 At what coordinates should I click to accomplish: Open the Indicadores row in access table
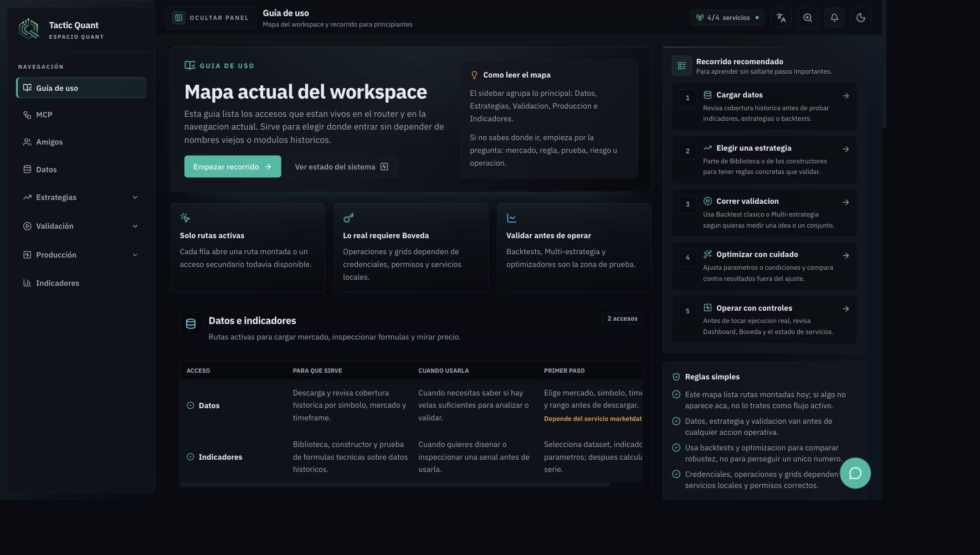[x=411, y=457]
